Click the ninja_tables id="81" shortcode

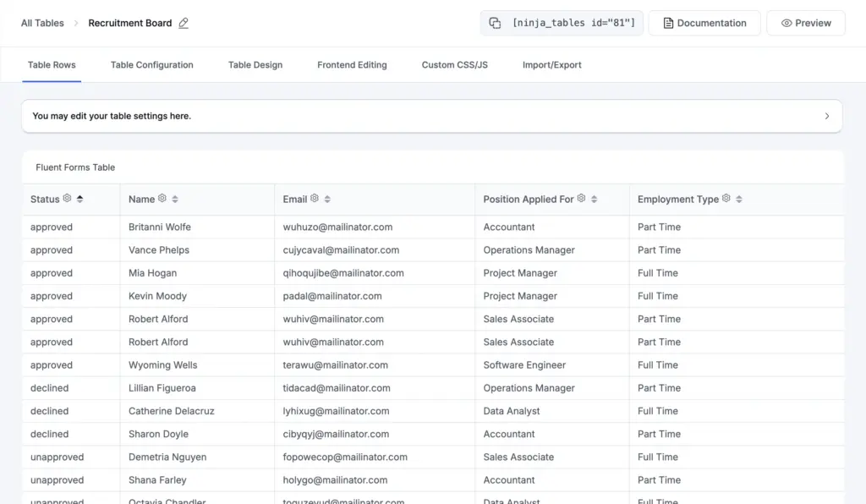(x=574, y=23)
